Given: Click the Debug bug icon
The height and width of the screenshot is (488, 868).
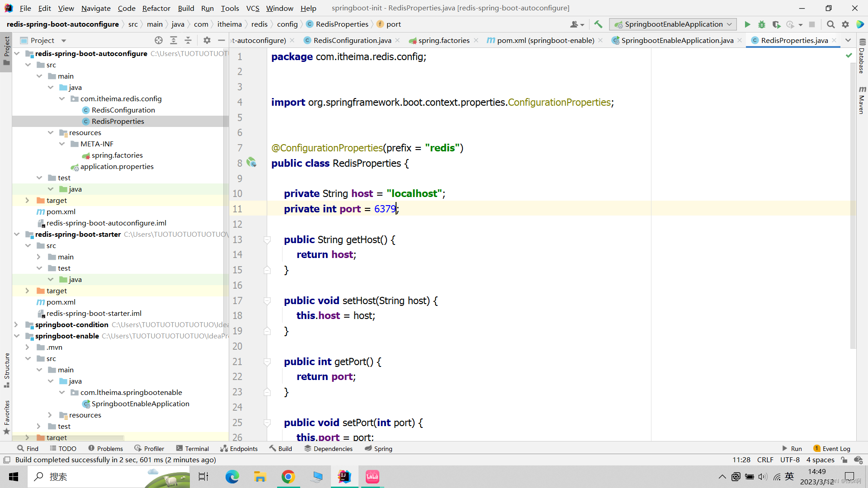Looking at the screenshot, I should coord(762,24).
